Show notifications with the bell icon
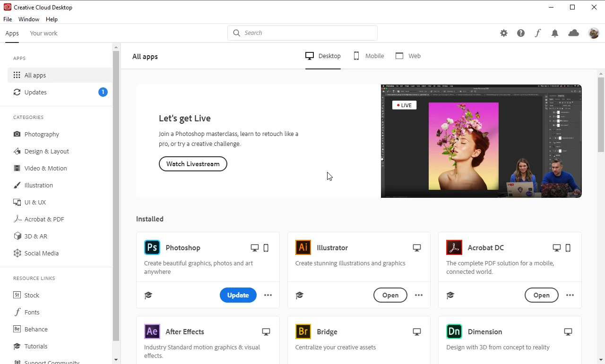Viewport: 605px width, 364px height. (555, 33)
